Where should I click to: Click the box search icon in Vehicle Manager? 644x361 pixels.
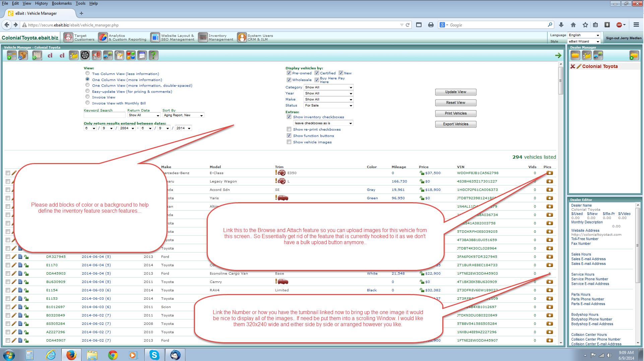click(23, 55)
